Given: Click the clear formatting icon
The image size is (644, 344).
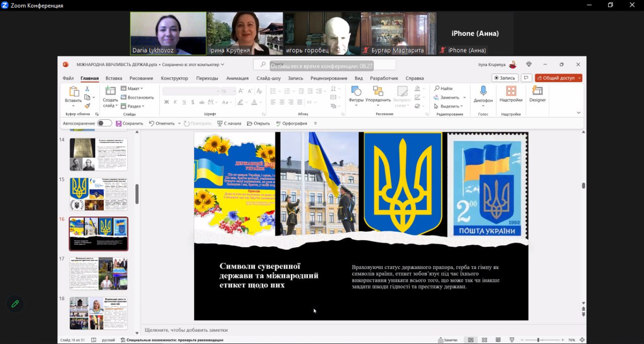Looking at the screenshot, I should tap(260, 91).
